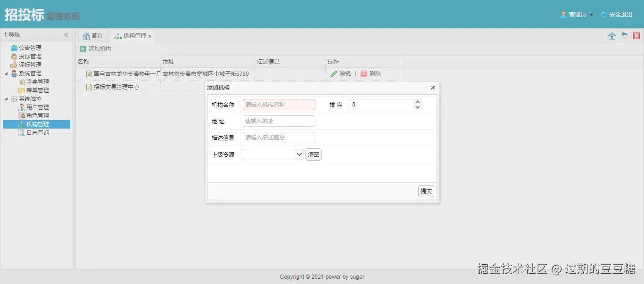Screen dimensions: 644x284
Task: Click the 排序 number field
Action: [x=382, y=105]
